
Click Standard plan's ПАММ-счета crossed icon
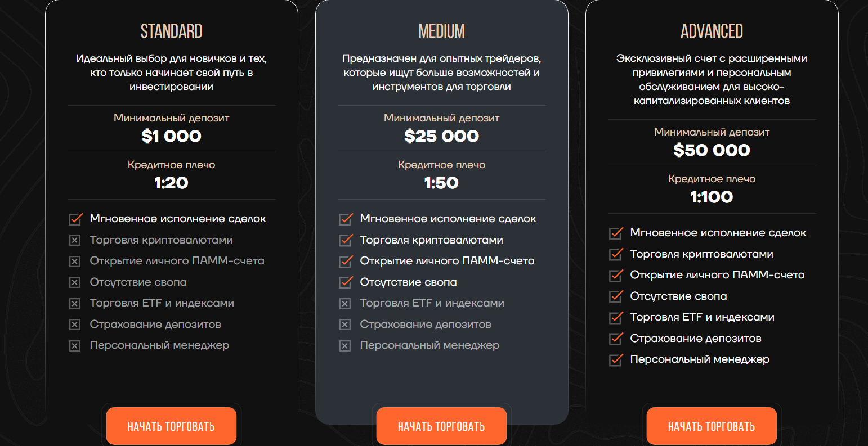tap(75, 262)
